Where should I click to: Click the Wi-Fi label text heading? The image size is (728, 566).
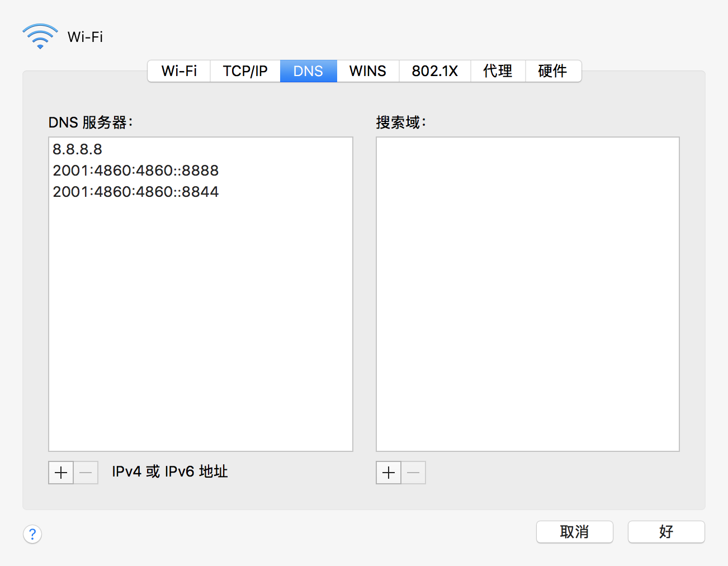[x=84, y=36]
